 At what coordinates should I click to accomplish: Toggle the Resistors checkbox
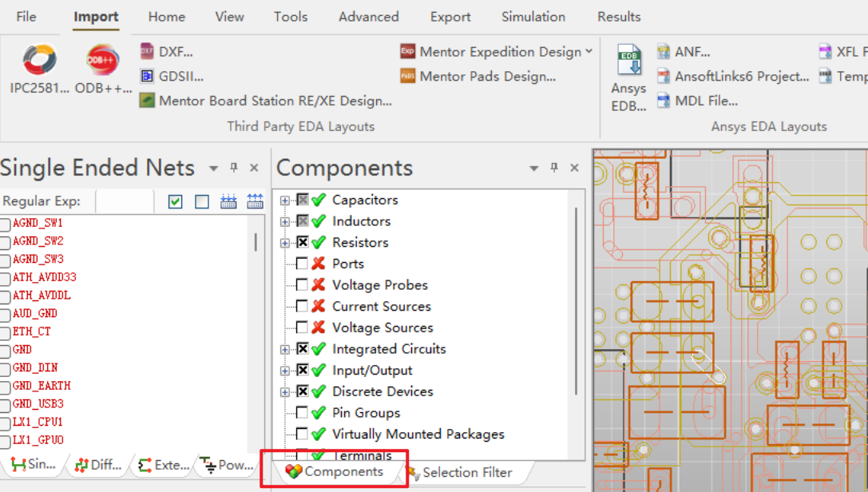pyautogui.click(x=303, y=242)
